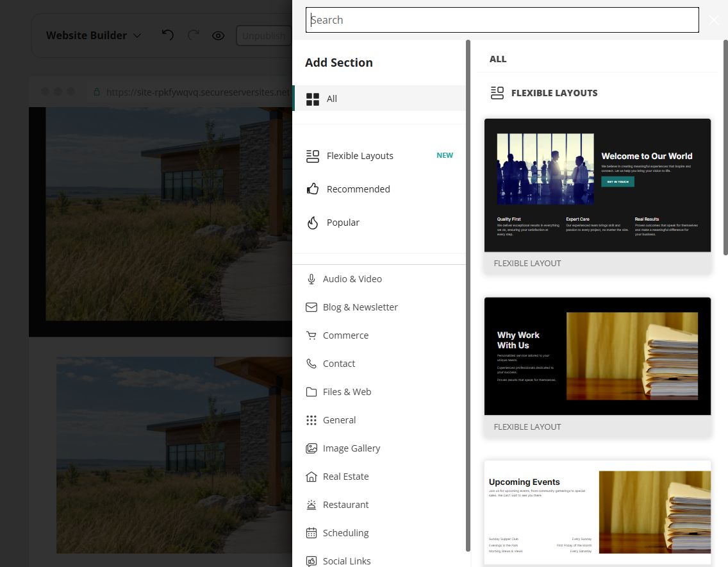728x567 pixels.
Task: Open Flexible Layouts category
Action: click(x=379, y=156)
